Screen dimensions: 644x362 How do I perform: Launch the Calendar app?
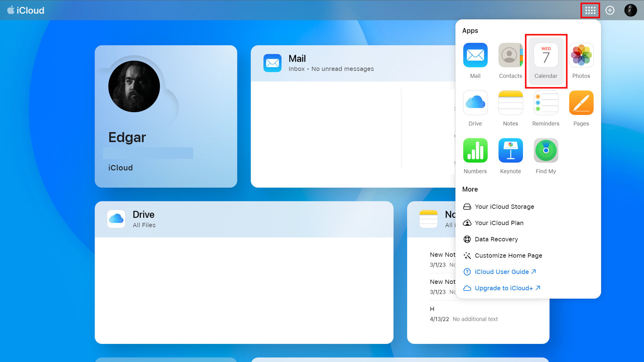point(546,55)
